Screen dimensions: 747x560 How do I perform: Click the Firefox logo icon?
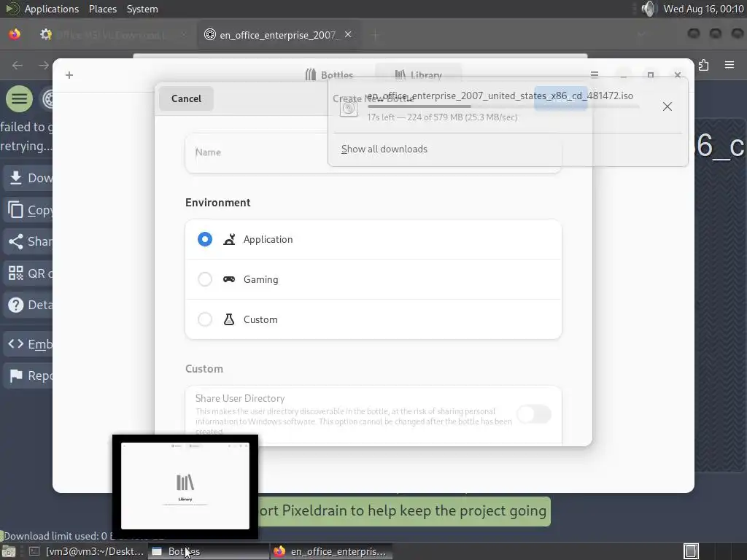(x=15, y=34)
